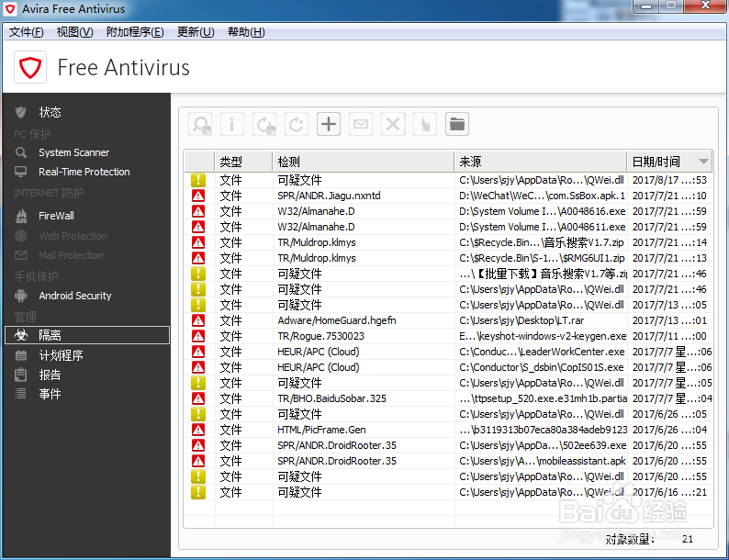Click the restore and rescan toolbar icon
This screenshot has height=560, width=729.
click(x=264, y=124)
